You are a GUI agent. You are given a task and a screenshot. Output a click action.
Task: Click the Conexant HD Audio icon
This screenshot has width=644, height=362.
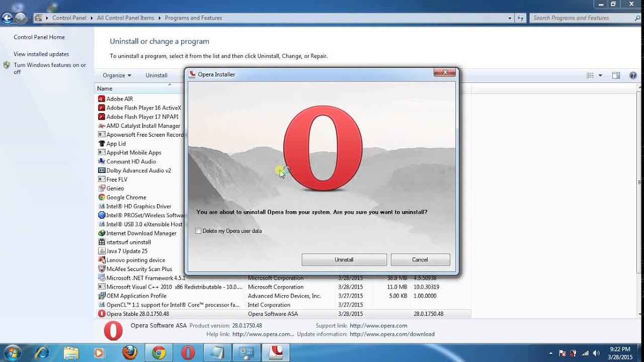pyautogui.click(x=102, y=162)
